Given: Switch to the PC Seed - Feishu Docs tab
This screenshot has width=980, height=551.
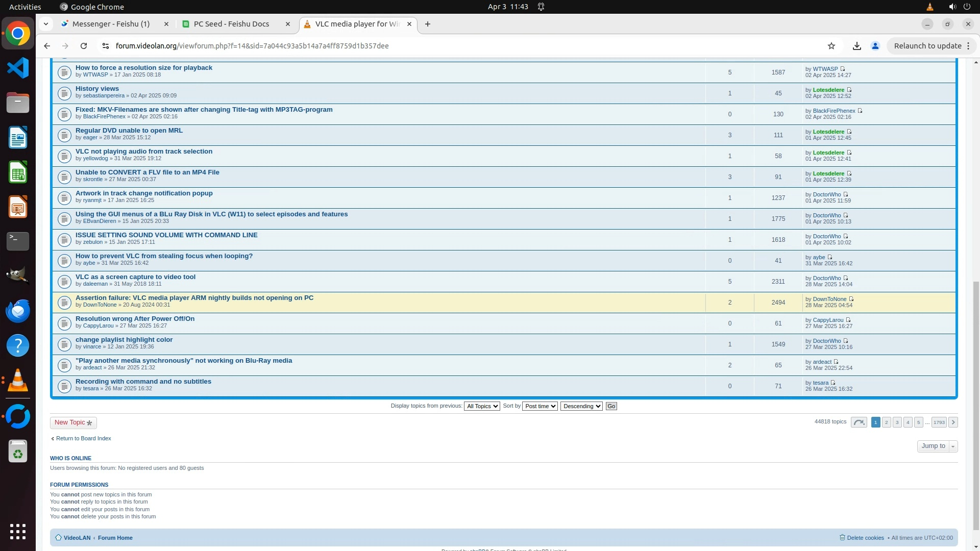Looking at the screenshot, I should click(231, 24).
